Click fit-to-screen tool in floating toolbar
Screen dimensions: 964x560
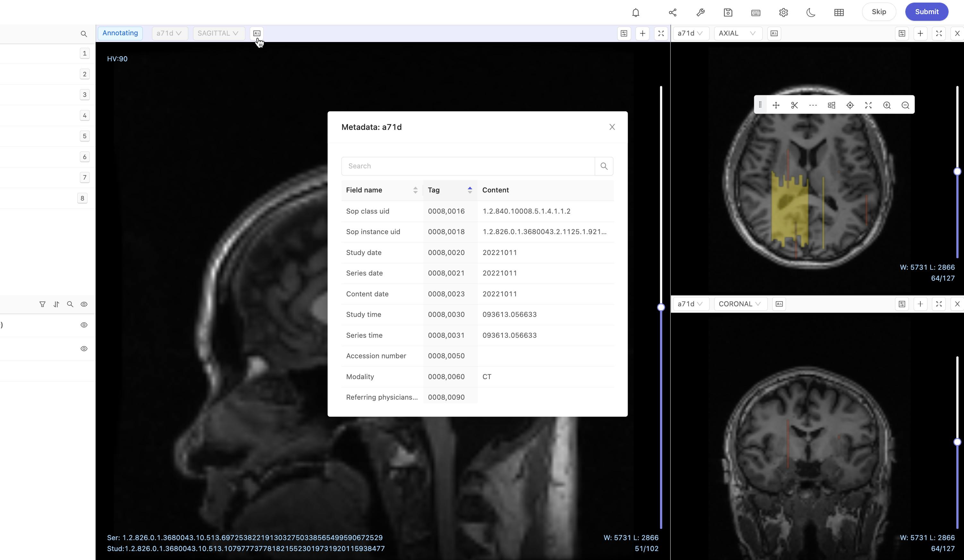868,105
